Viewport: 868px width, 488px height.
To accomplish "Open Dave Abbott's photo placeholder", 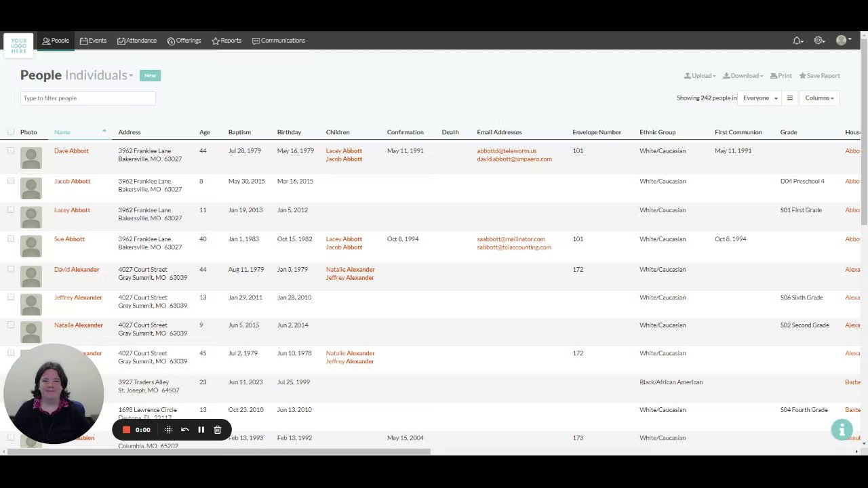I will point(31,158).
